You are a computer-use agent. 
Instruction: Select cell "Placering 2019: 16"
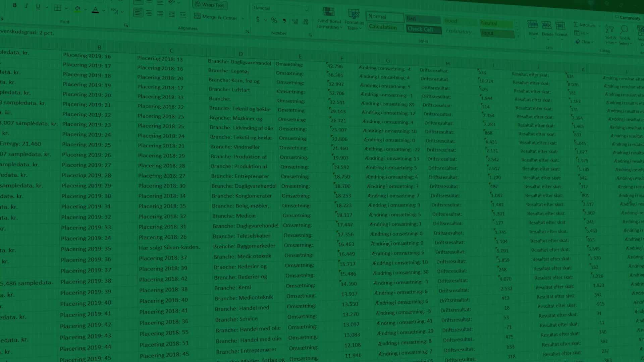[87, 56]
